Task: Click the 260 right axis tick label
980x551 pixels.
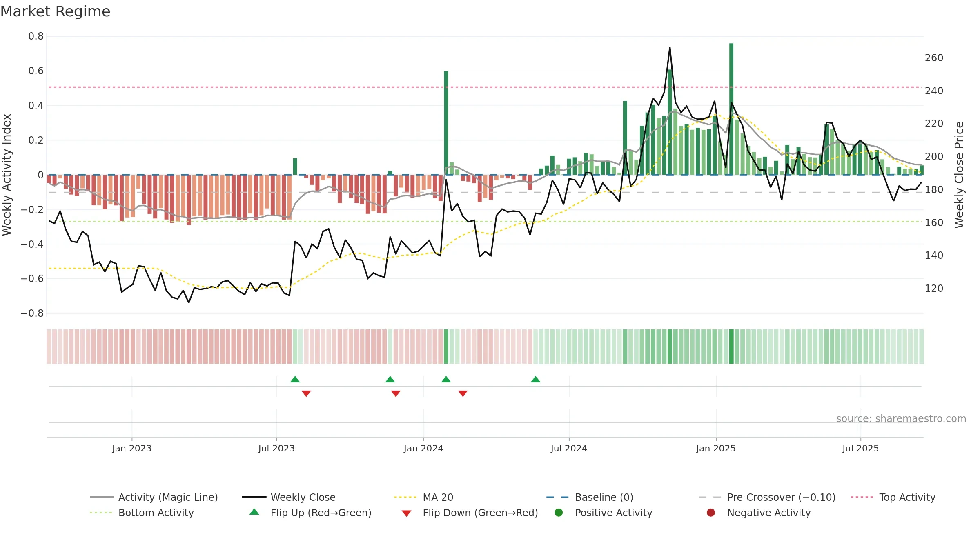Action: coord(934,58)
